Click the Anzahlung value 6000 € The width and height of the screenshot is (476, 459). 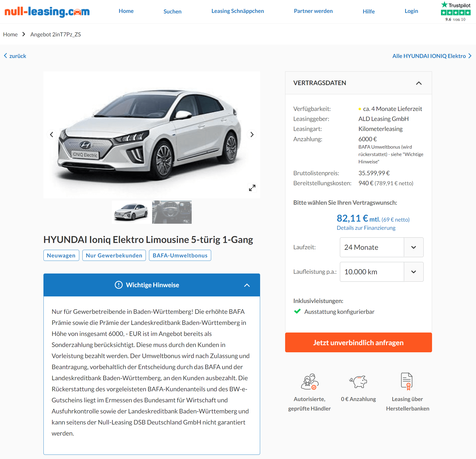(x=368, y=139)
